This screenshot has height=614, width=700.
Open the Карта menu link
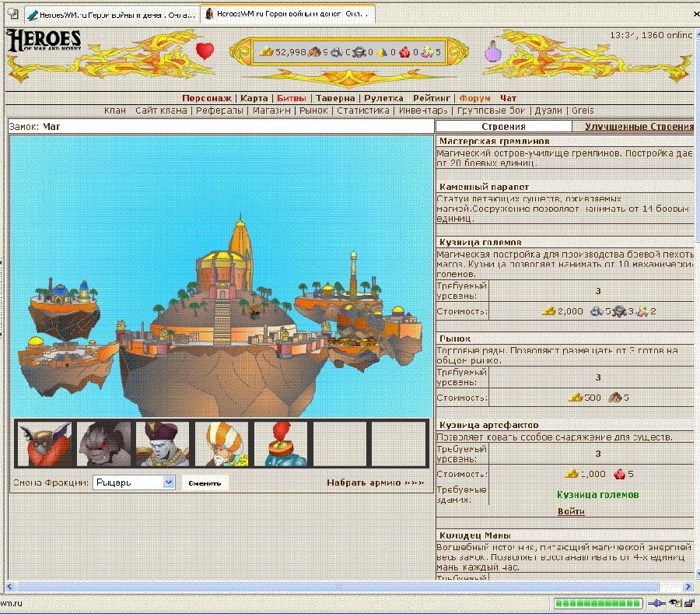(254, 98)
